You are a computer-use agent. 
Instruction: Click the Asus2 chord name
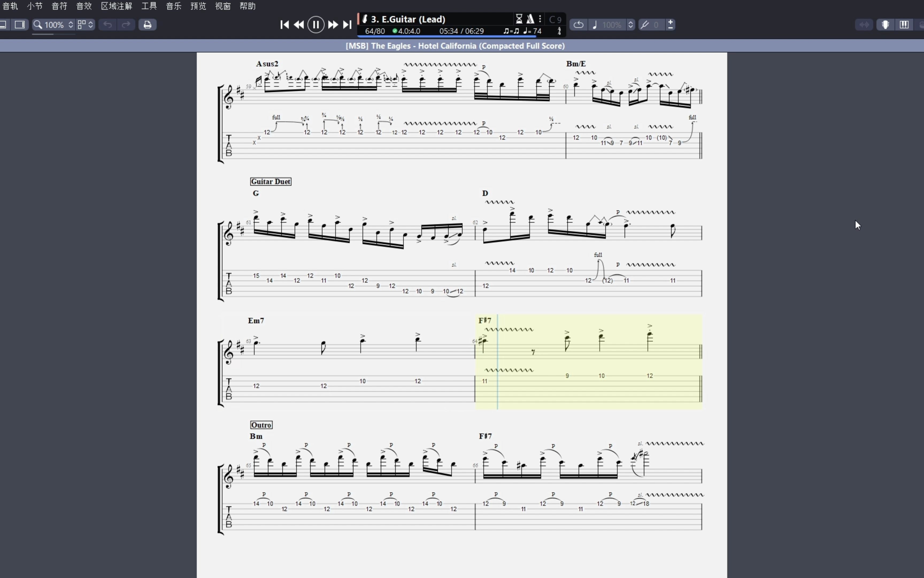(x=267, y=64)
